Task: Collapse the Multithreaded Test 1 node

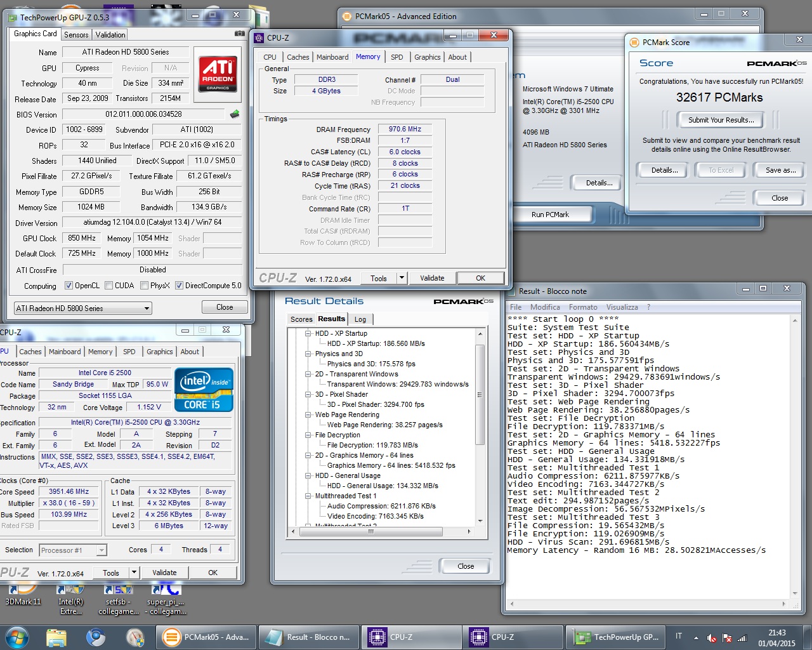Action: [308, 496]
